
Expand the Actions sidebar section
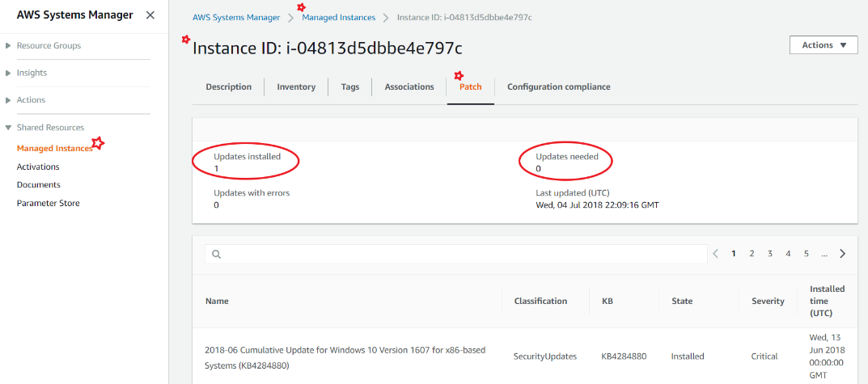25,99
